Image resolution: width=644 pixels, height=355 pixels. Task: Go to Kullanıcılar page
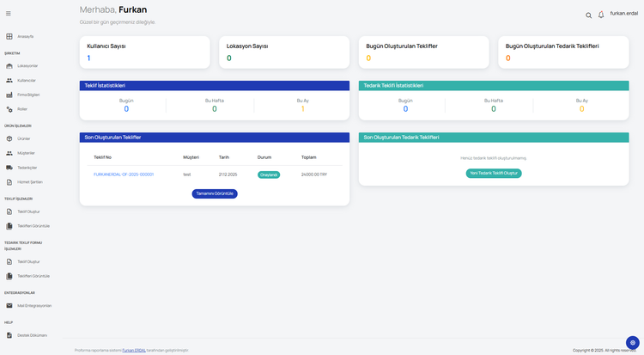(26, 80)
